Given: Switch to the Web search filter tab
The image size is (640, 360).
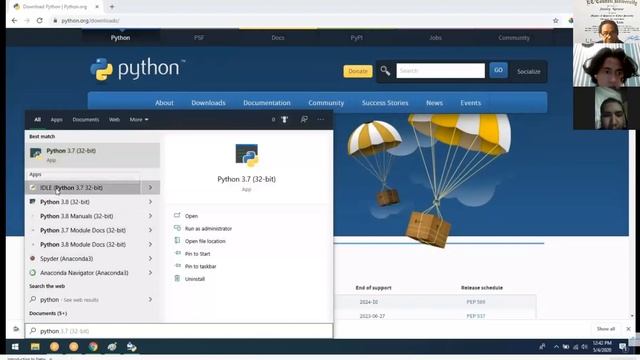Looking at the screenshot, I should (114, 120).
